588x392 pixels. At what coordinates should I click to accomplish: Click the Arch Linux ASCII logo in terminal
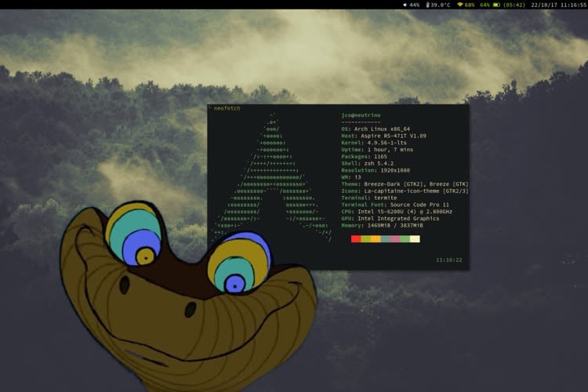click(272, 177)
